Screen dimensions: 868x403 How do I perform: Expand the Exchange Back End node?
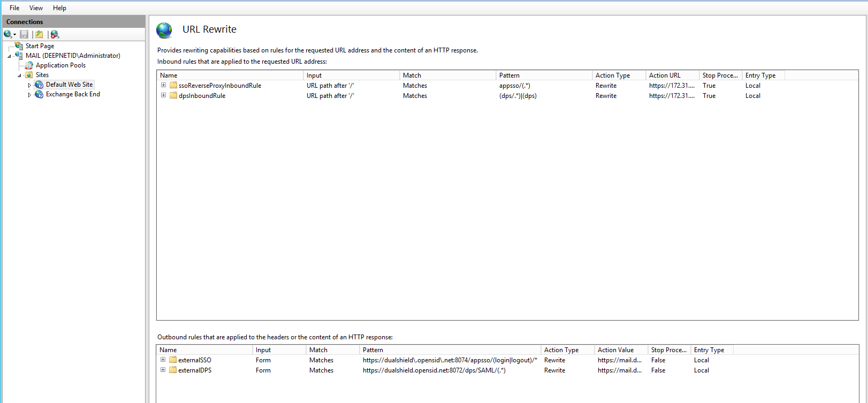tap(29, 95)
